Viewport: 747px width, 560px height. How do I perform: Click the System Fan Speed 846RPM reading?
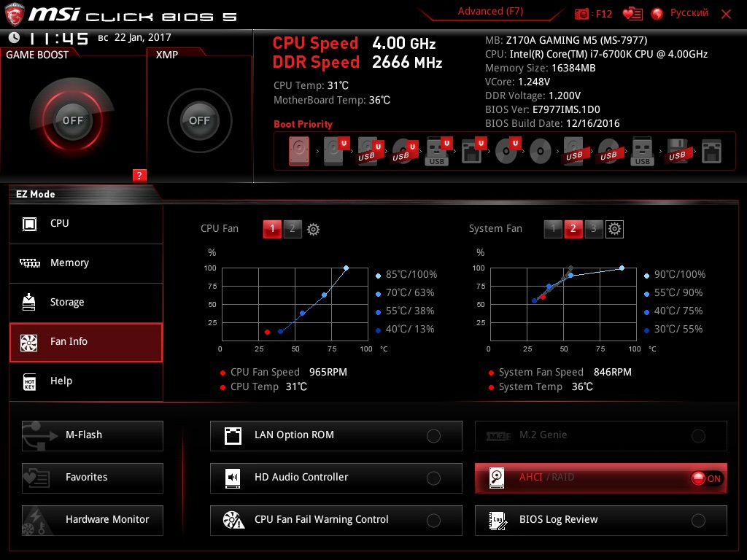[560, 372]
